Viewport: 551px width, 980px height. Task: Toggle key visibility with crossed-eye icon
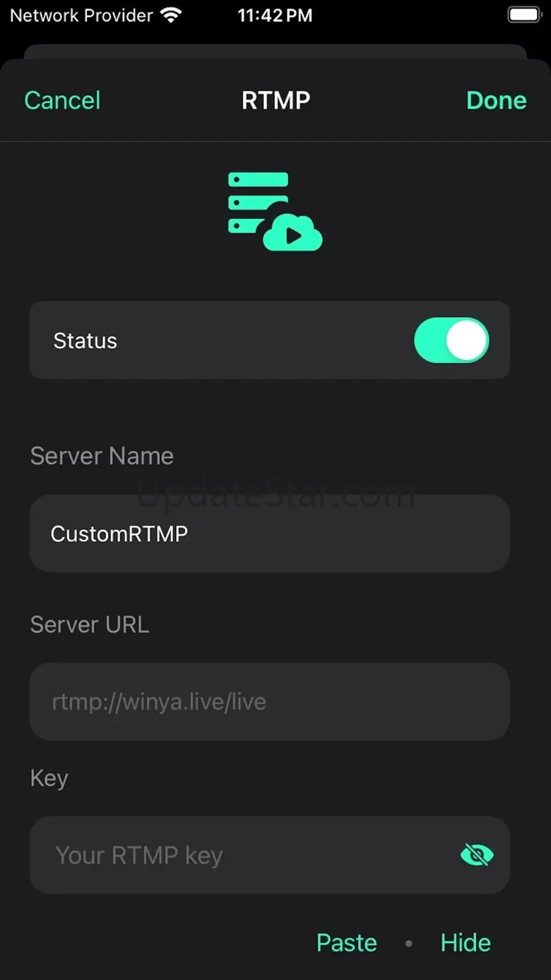tap(477, 855)
